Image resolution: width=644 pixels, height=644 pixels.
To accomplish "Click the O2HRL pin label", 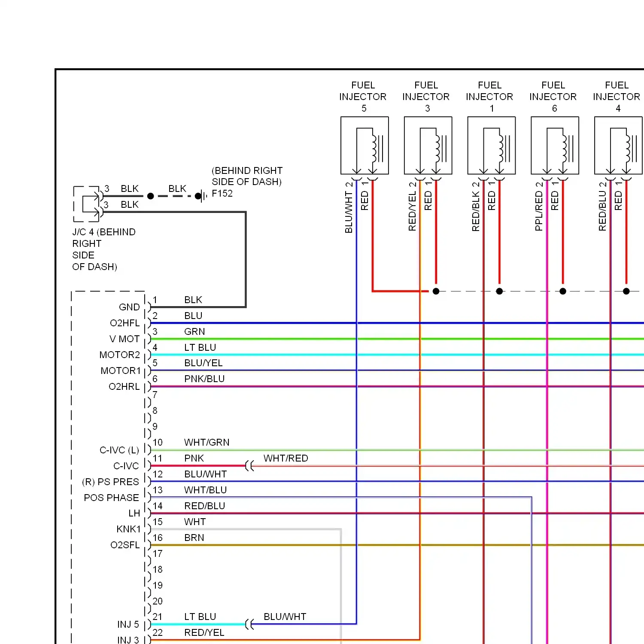I will (x=125, y=387).
